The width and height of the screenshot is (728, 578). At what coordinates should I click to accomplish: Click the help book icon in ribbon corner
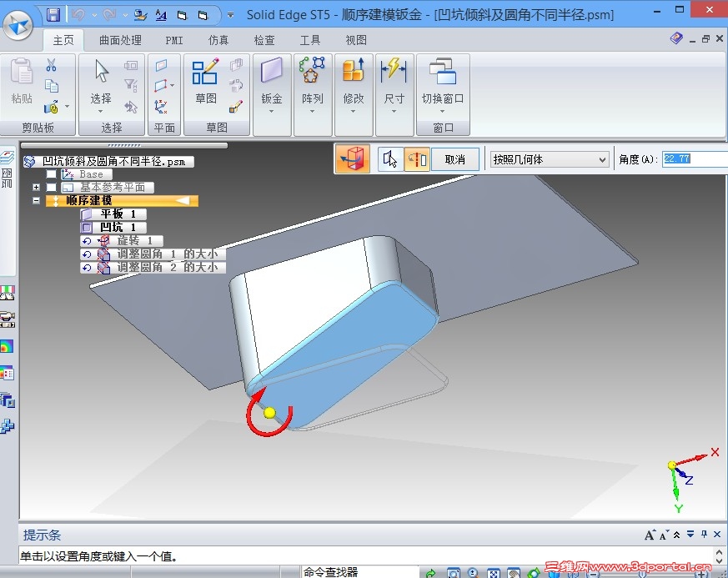(x=676, y=38)
